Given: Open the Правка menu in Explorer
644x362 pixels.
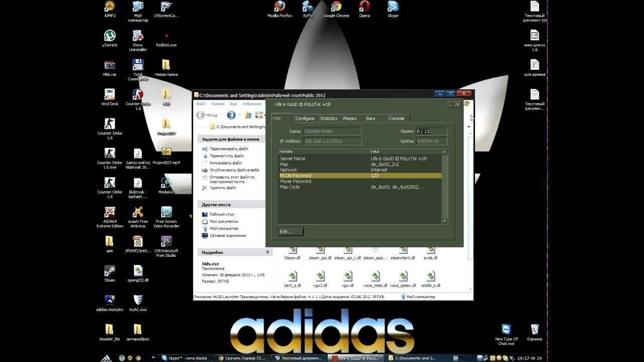Looking at the screenshot, I should click(x=218, y=104).
